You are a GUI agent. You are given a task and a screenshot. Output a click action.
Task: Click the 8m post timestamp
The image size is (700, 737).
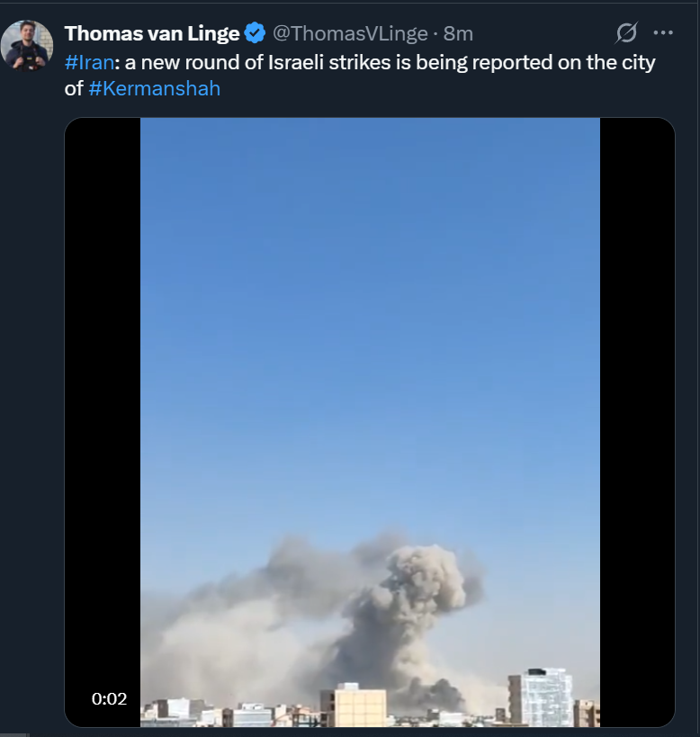point(458,34)
